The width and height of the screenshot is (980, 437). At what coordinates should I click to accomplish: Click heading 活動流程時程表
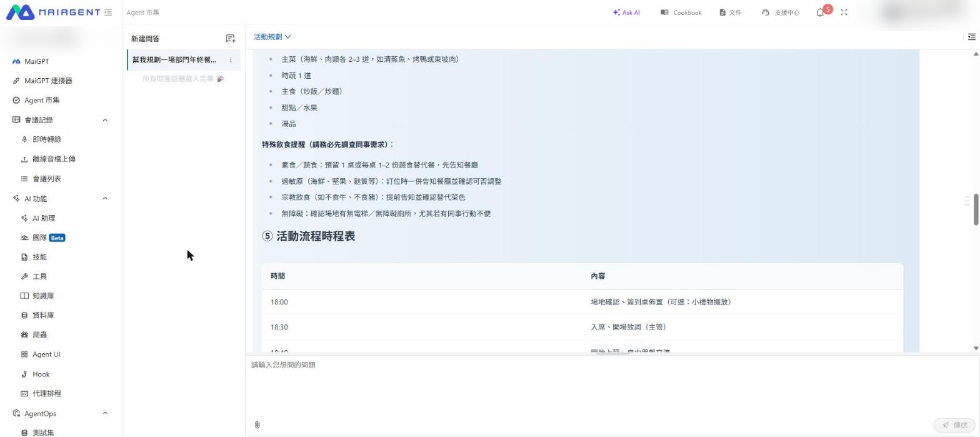click(x=308, y=236)
